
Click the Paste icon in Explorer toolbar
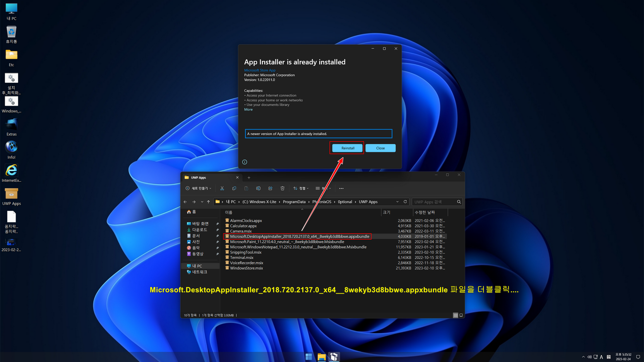246,188
